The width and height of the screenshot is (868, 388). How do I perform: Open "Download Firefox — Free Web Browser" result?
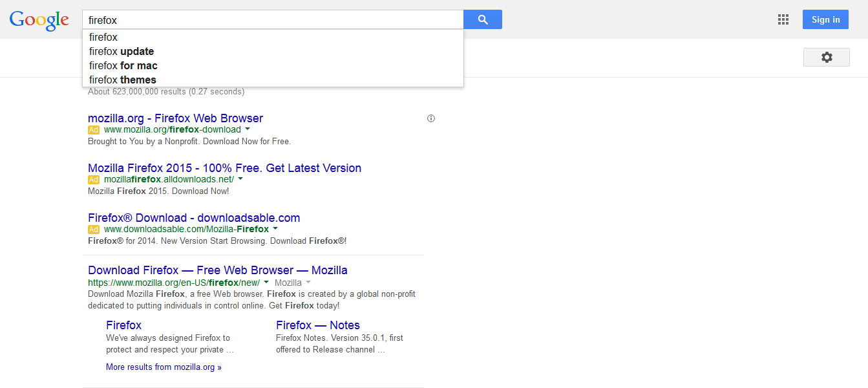tap(218, 270)
